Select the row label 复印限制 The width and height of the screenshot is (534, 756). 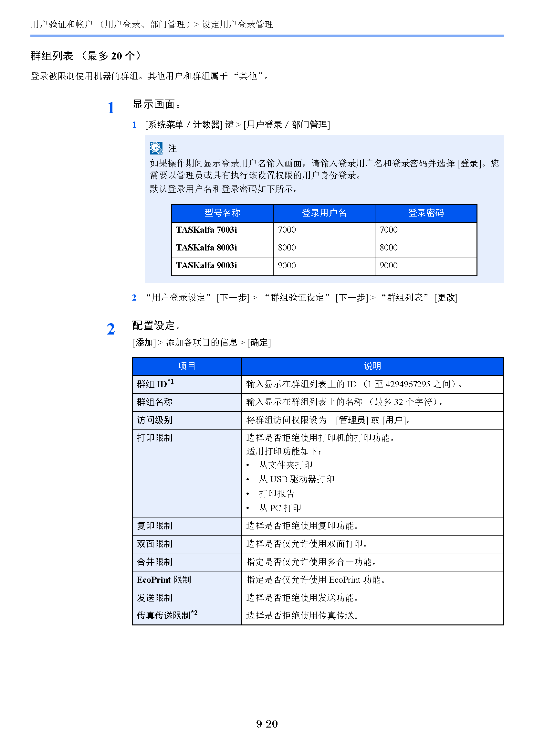(155, 526)
